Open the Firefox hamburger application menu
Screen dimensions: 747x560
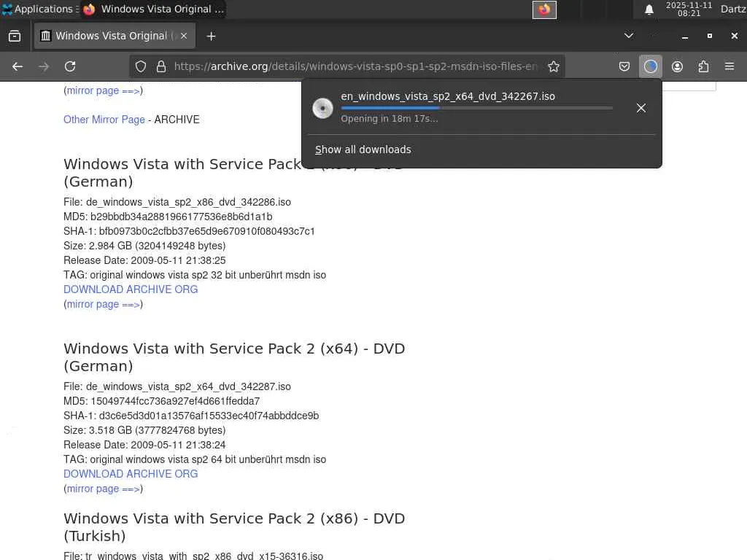(x=729, y=66)
